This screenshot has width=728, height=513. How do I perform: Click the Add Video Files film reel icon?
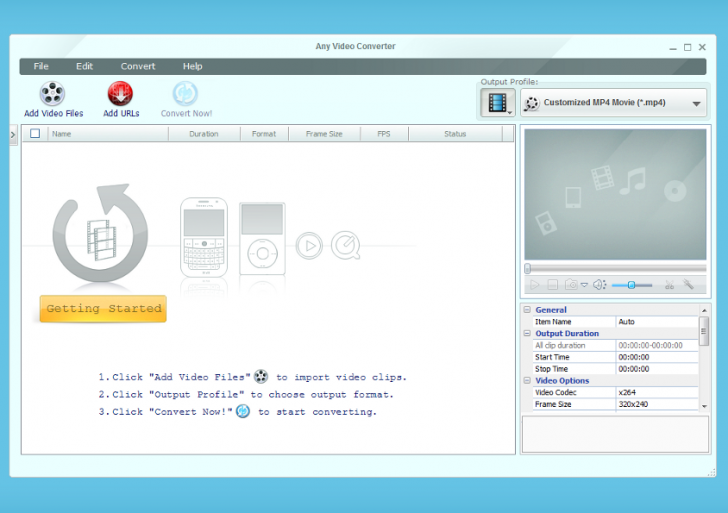tap(53, 94)
